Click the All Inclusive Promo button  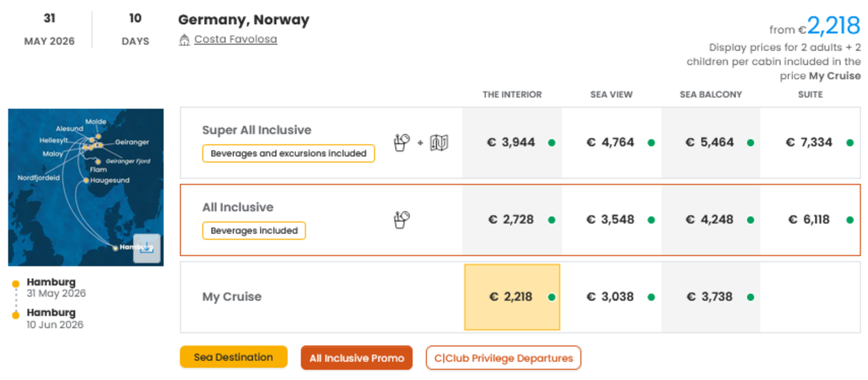point(356,358)
